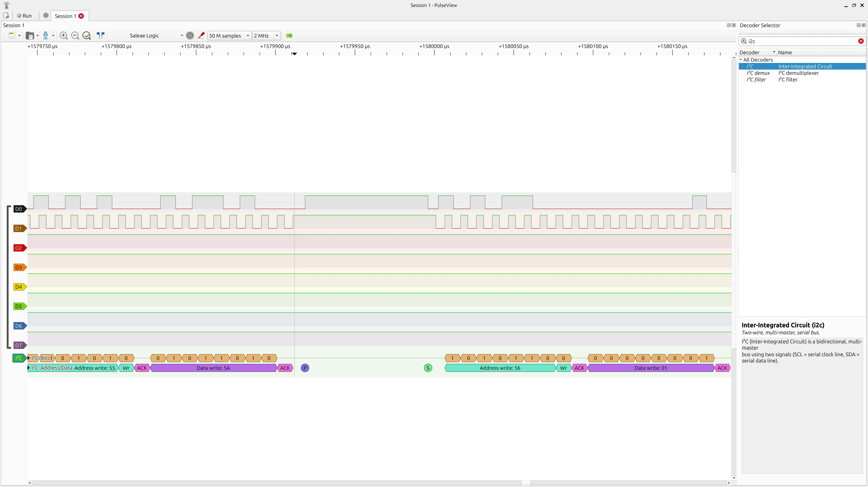Collapse I²C Address/Data row arrow
Image resolution: width=868 pixels, height=487 pixels.
coord(29,368)
